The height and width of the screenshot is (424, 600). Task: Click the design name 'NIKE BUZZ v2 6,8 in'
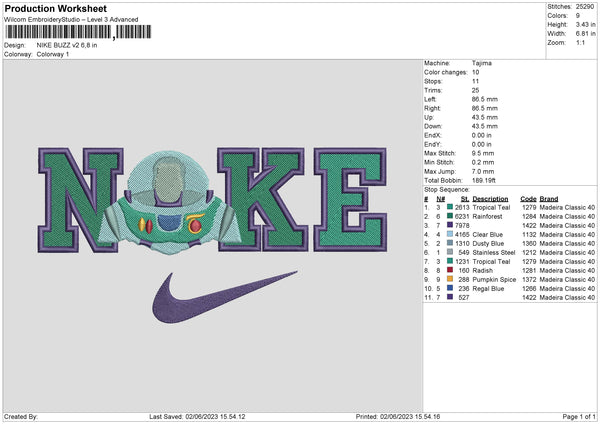coord(67,45)
